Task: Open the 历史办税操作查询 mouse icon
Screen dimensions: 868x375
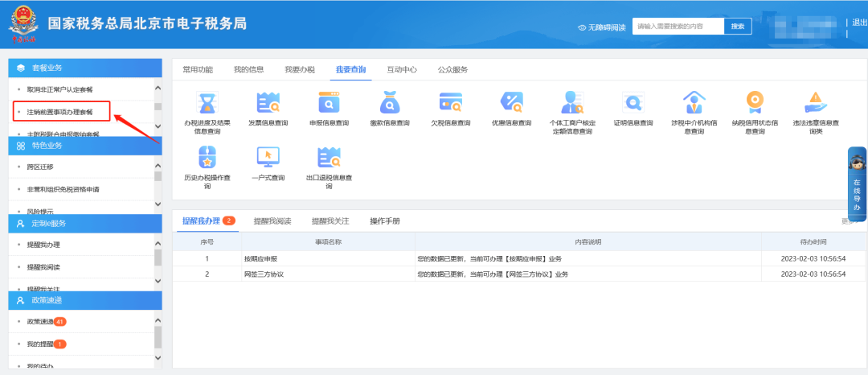Action: (207, 158)
